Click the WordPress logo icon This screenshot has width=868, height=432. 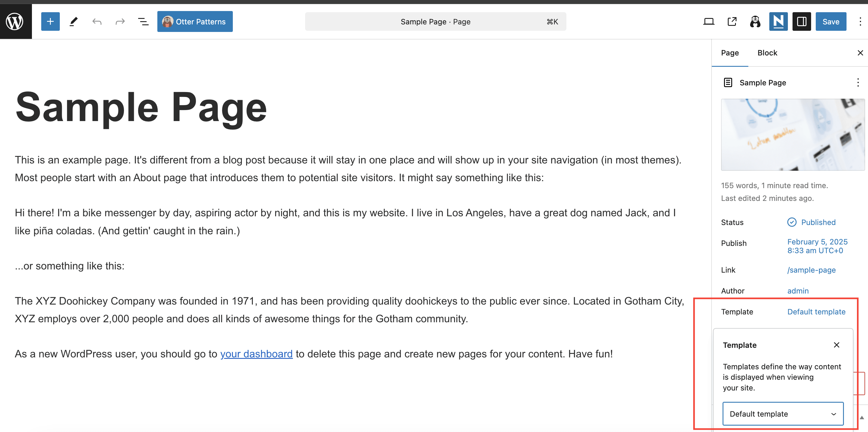click(x=15, y=21)
